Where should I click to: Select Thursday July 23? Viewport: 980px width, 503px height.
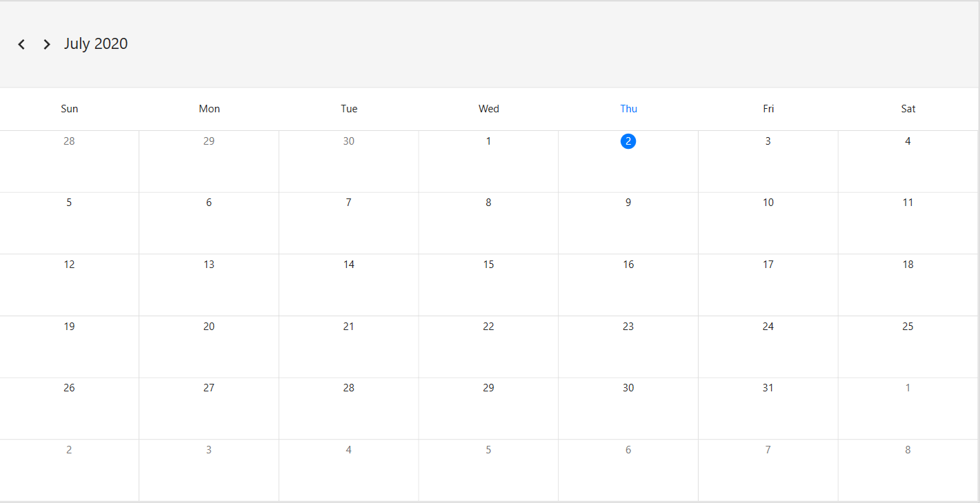(x=628, y=347)
